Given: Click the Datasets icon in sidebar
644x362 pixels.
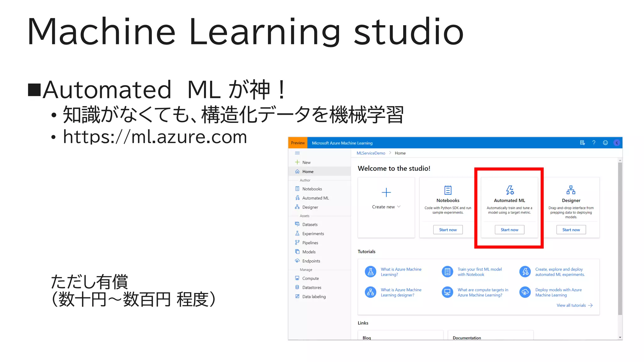Looking at the screenshot, I should [297, 224].
